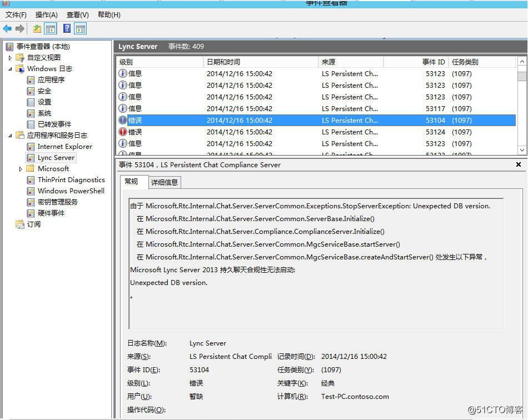Click the Up one level folder icon

37,29
